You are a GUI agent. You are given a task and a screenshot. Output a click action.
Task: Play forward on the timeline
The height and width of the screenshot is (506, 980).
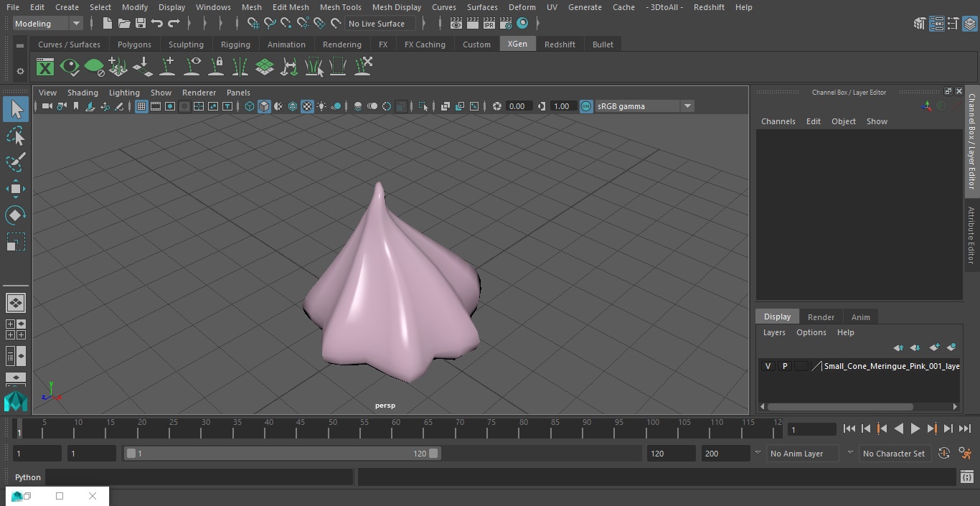[x=915, y=428]
